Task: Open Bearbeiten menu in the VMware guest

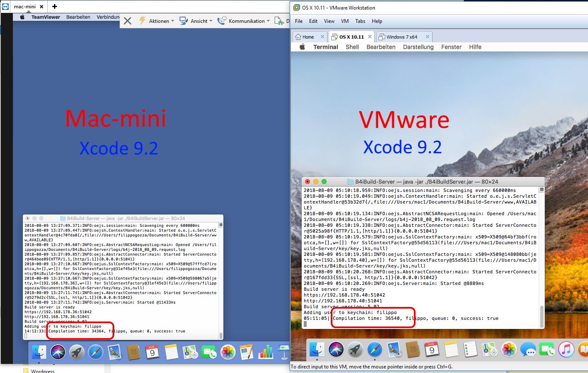Action: [x=381, y=47]
